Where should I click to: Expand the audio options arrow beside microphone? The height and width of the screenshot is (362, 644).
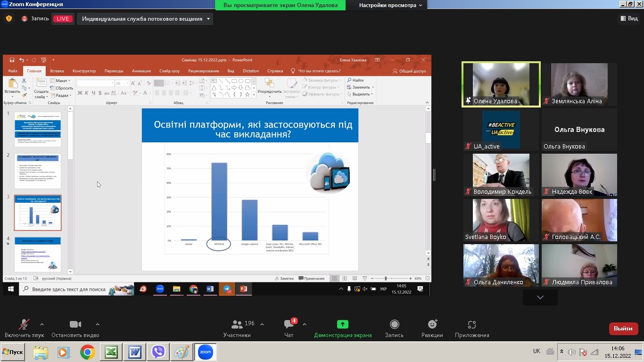(42, 324)
